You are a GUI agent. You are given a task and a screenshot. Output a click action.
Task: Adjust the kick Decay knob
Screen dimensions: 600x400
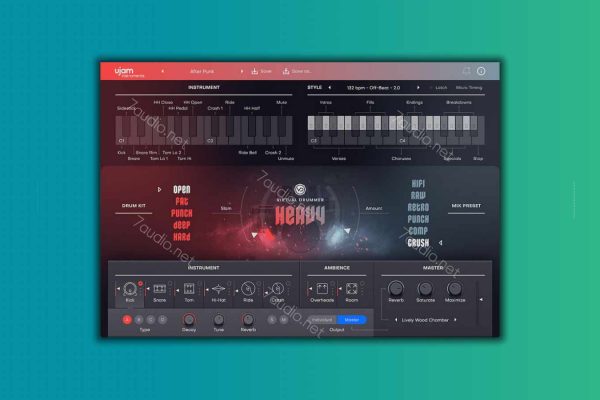coord(189,320)
